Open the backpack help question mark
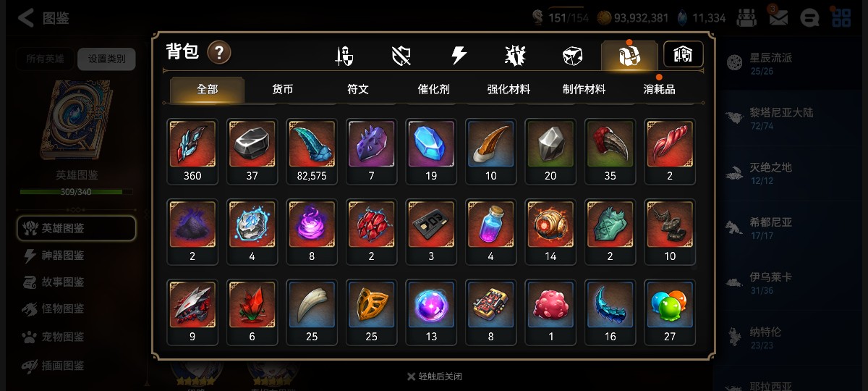Viewport: 868px width, 391px height. [x=219, y=52]
